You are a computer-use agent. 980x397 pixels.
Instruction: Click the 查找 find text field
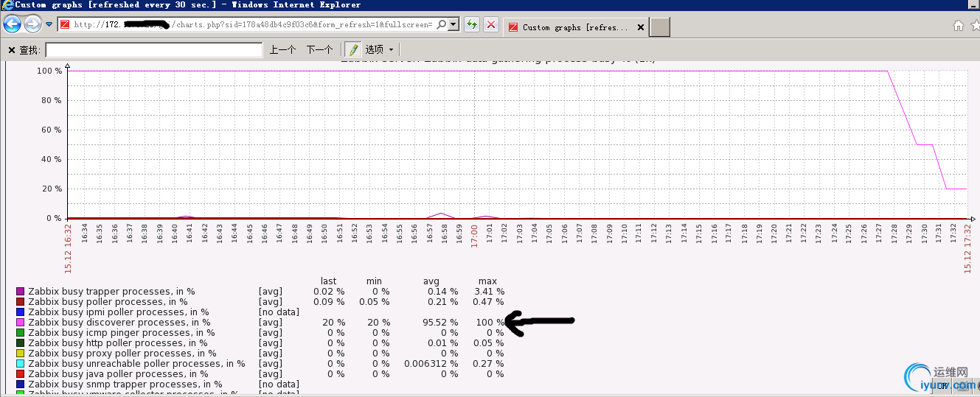point(154,50)
